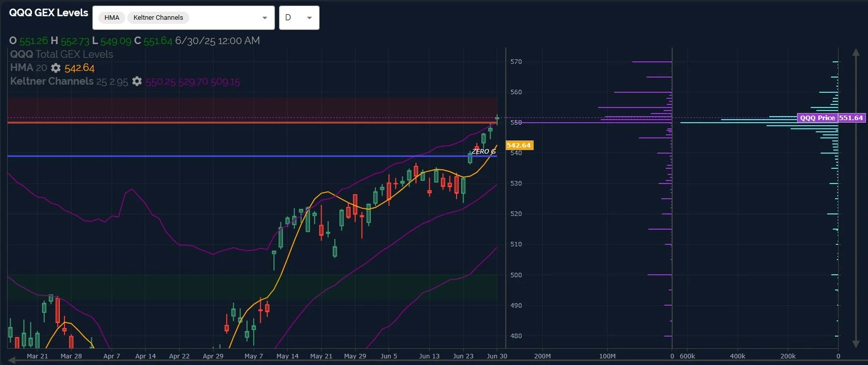Click the QQQ GEX Levels title

click(x=49, y=13)
